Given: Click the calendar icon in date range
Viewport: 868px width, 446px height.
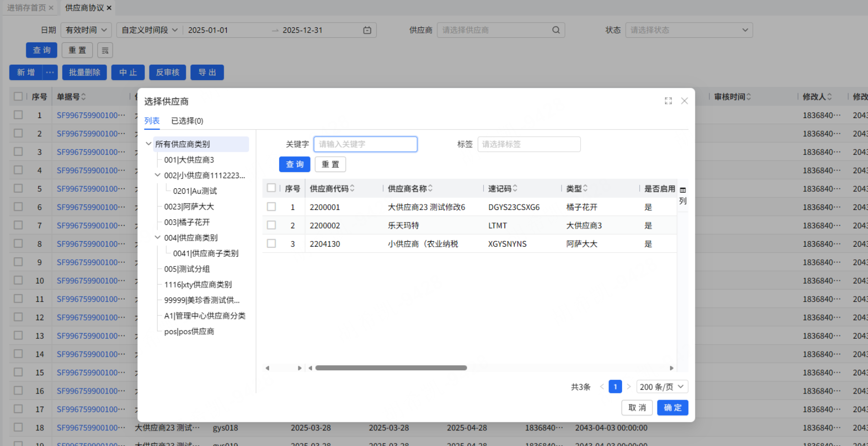Looking at the screenshot, I should pyautogui.click(x=367, y=30).
